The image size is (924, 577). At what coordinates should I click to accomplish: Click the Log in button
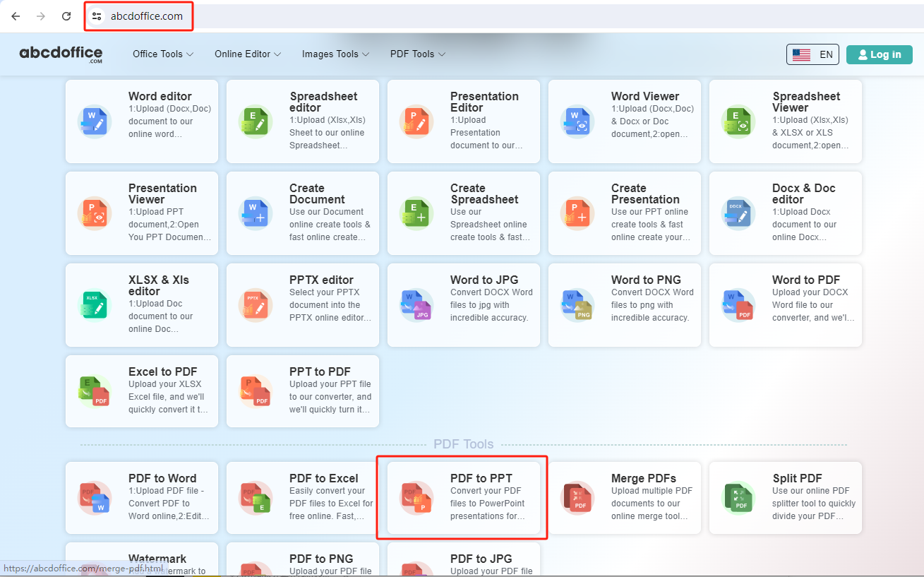[879, 54]
